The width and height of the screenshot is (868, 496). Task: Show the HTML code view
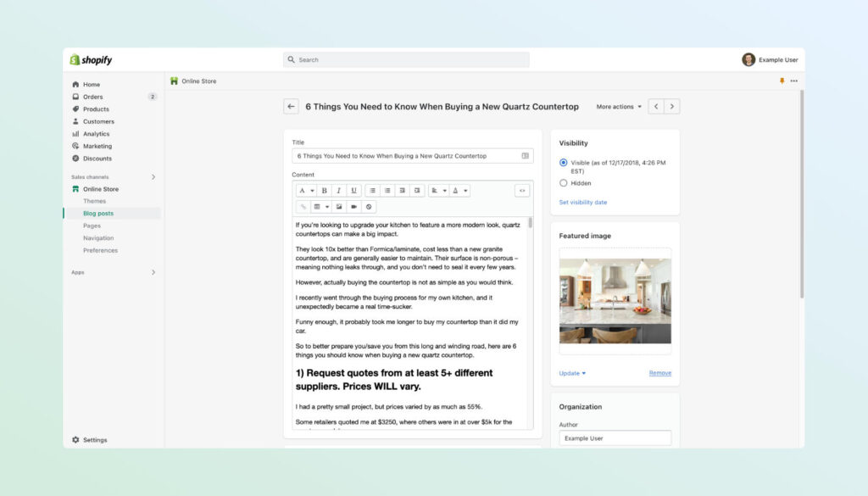point(522,190)
